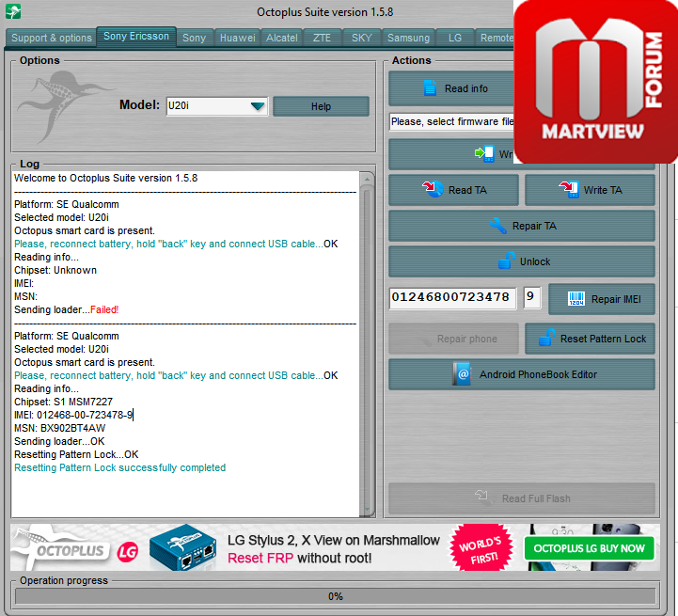Select the Sony Ericsson tab
678x616 pixels.
pyautogui.click(x=136, y=37)
